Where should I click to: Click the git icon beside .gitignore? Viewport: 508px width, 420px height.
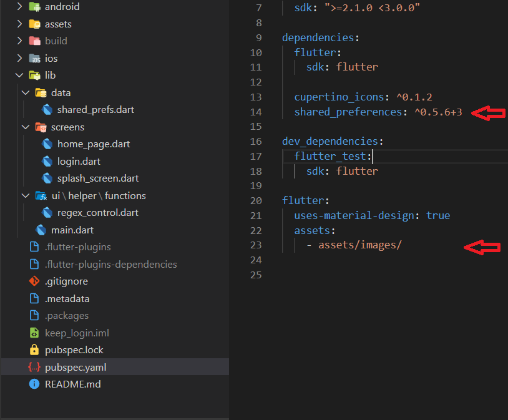tap(34, 281)
